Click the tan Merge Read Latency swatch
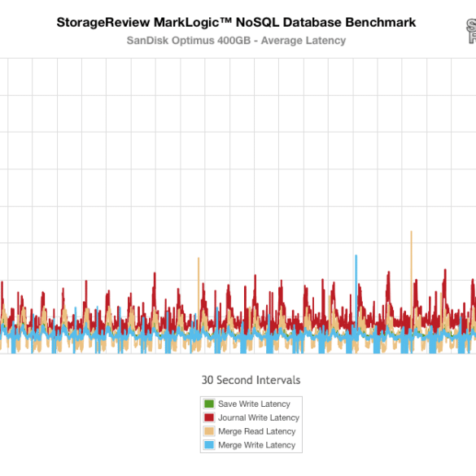The height and width of the screenshot is (476, 476). pyautogui.click(x=209, y=431)
